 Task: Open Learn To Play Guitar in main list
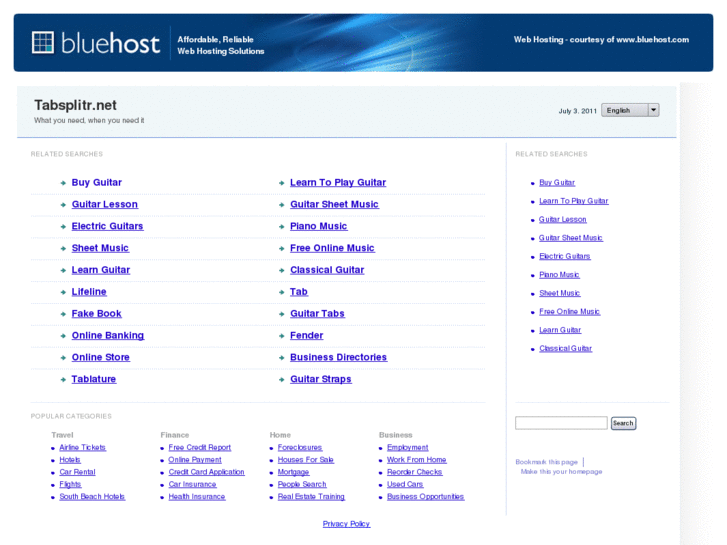[x=338, y=182]
